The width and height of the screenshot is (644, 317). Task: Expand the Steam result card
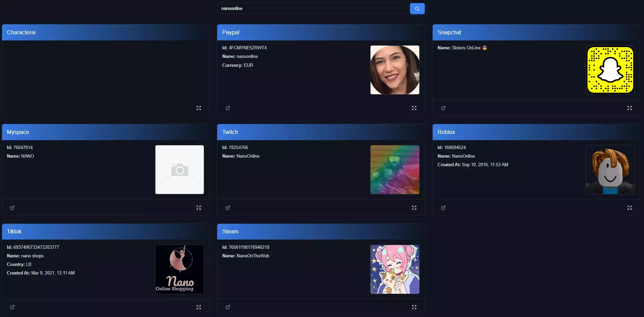414,307
